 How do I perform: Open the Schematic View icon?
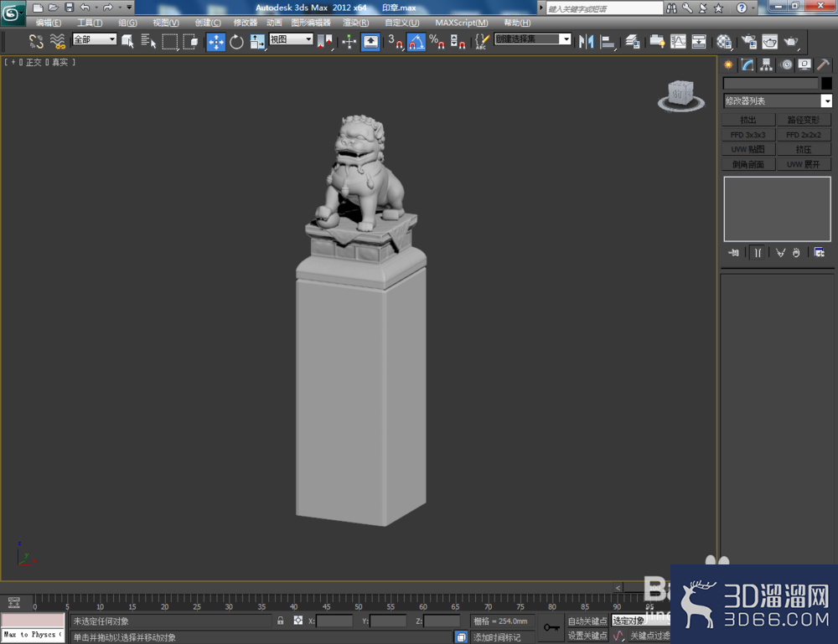pyautogui.click(x=699, y=42)
